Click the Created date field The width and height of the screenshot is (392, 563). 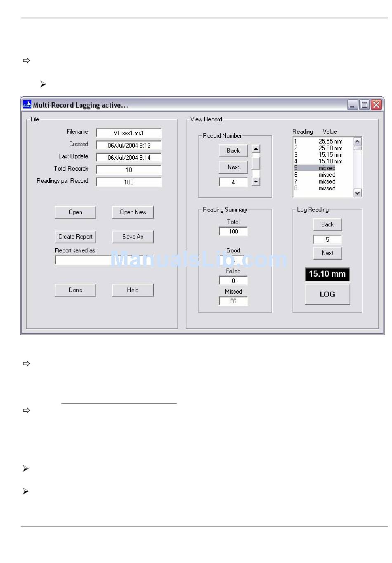129,145
